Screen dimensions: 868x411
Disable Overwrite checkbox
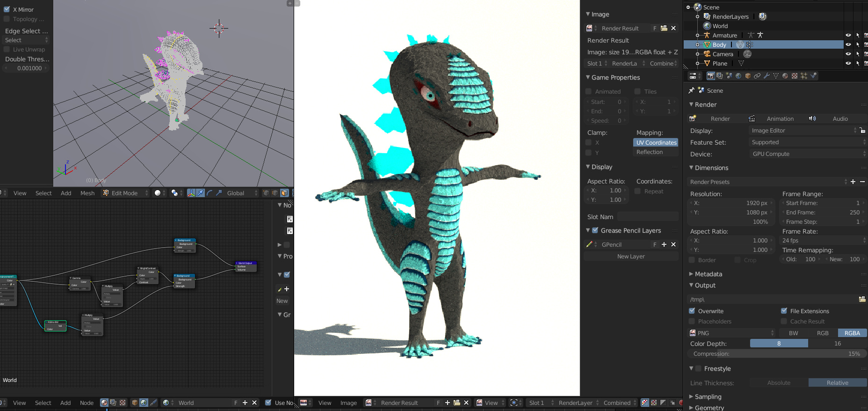pos(692,311)
